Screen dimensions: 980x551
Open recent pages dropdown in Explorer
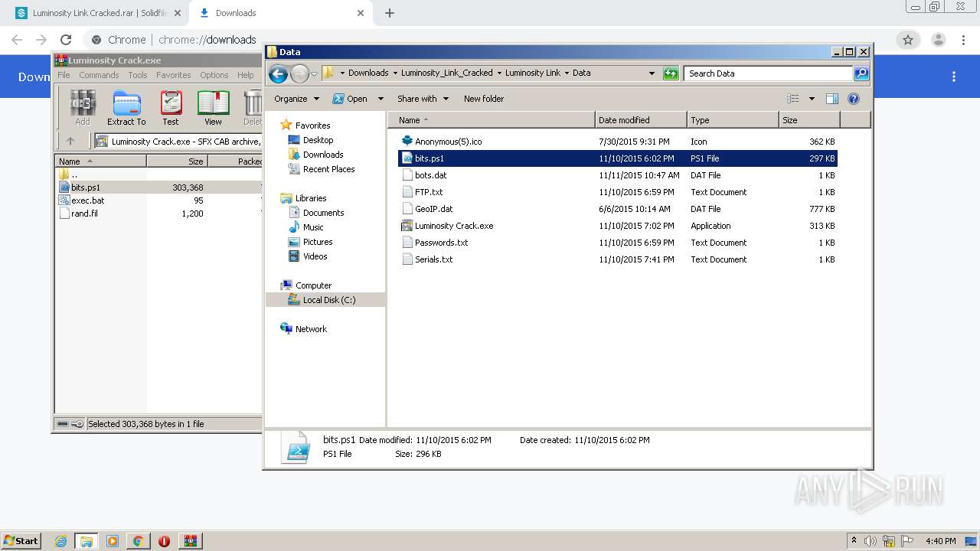pos(314,74)
